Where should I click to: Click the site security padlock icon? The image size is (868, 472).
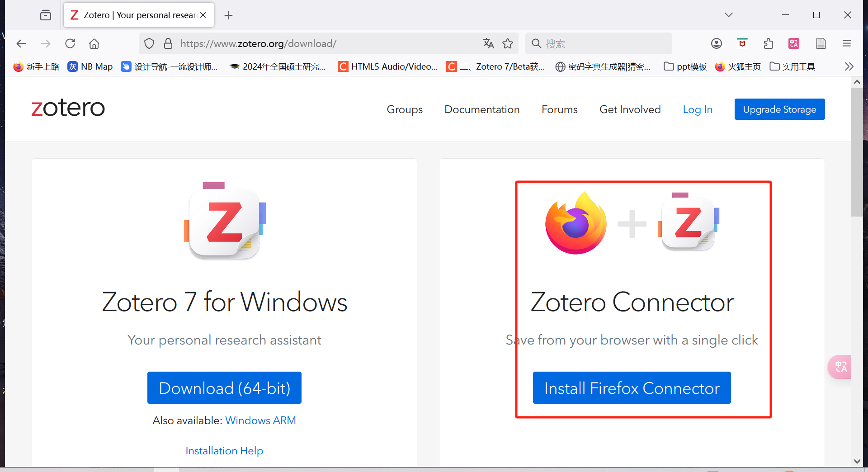[168, 43]
